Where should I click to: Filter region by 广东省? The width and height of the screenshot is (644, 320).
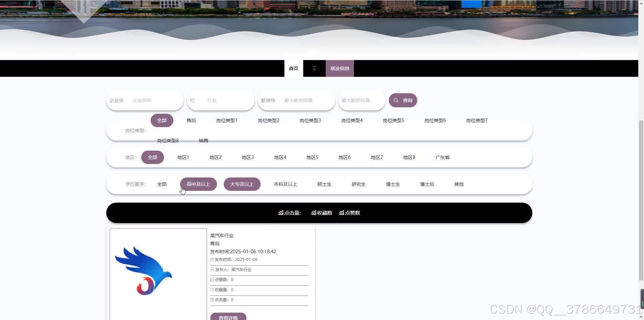click(442, 157)
